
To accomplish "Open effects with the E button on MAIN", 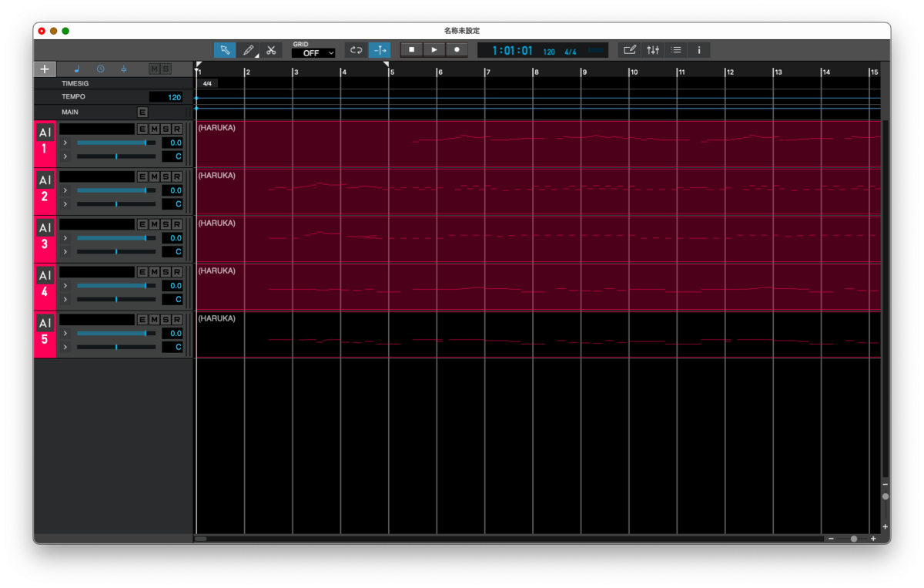I will (x=142, y=113).
